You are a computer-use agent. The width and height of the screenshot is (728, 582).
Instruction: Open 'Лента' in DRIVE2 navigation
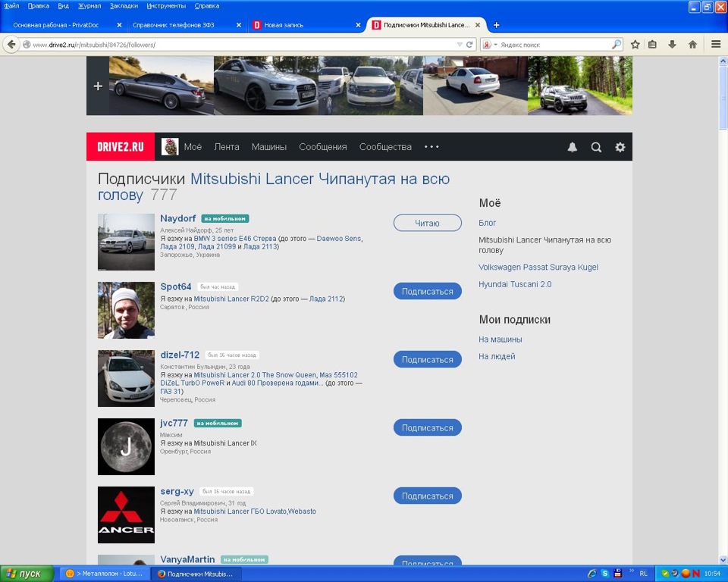(x=227, y=147)
